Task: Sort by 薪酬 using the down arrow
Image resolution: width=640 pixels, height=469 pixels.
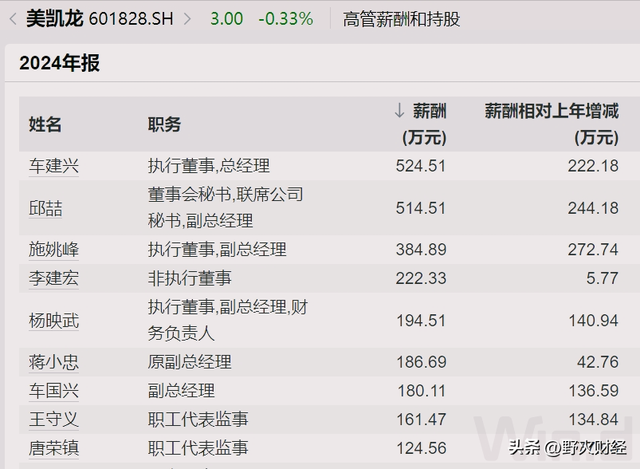Action: [399, 111]
